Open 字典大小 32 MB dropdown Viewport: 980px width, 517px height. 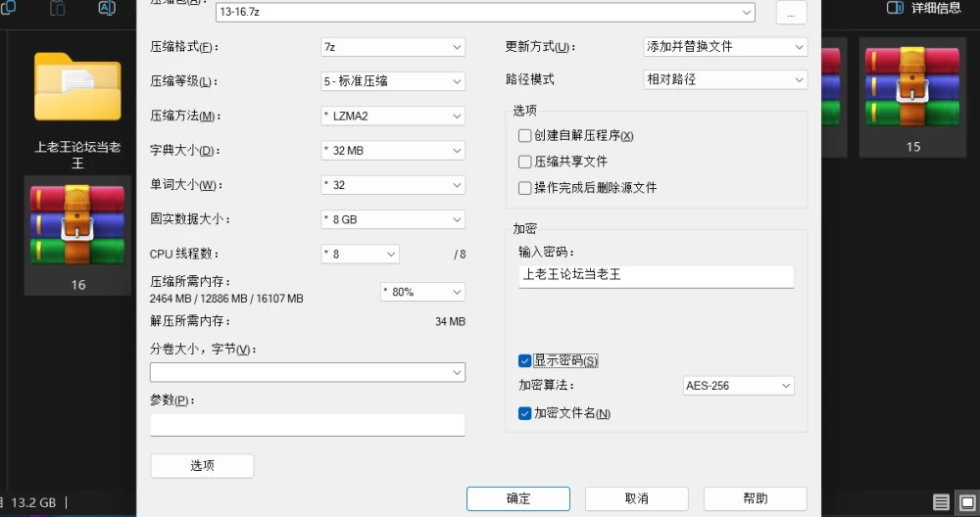[393, 151]
